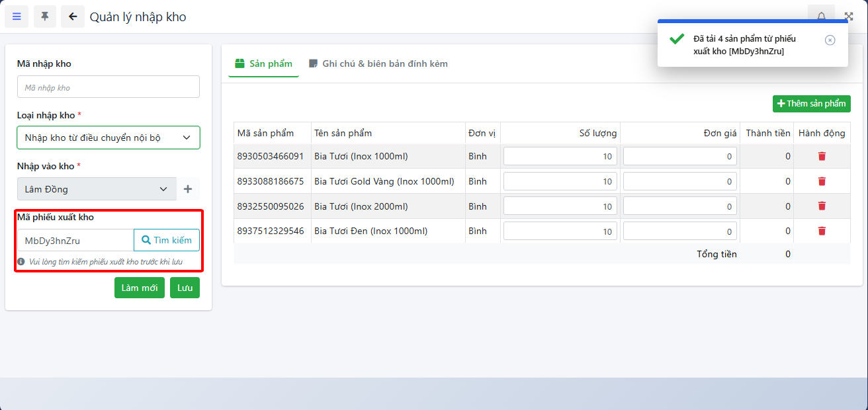The image size is (868, 410).
Task: Open the hamburger sidebar menu
Action: click(x=17, y=17)
